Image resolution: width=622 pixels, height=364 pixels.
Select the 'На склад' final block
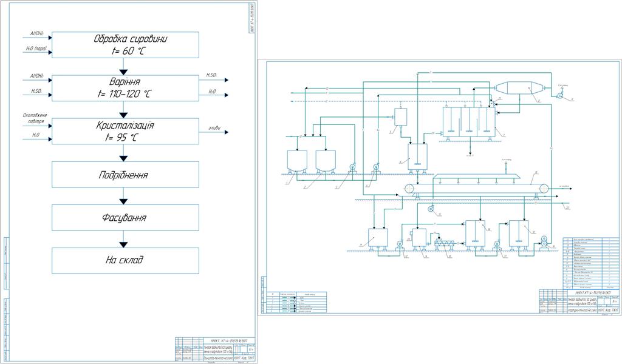point(125,261)
